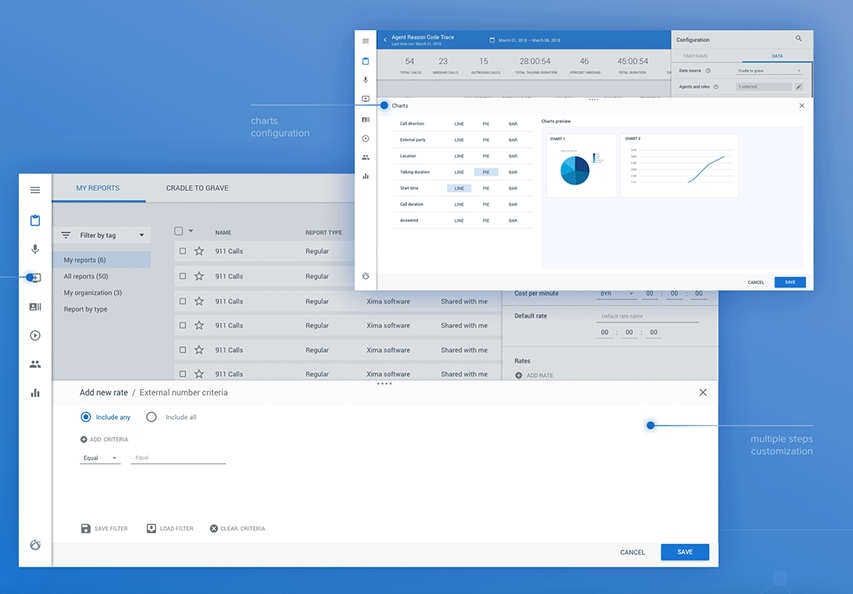Expand the arrow next to the select-all checkbox

pos(191,231)
